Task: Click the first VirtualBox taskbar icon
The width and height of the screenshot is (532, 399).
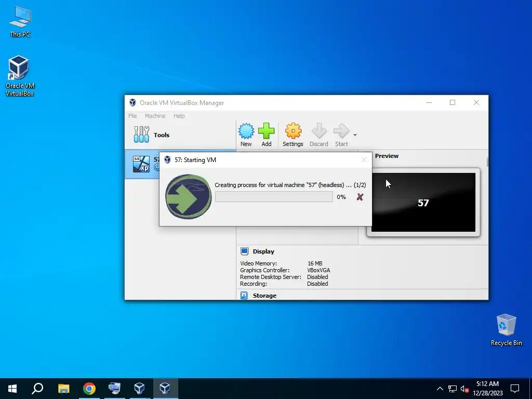Action: 139,389
